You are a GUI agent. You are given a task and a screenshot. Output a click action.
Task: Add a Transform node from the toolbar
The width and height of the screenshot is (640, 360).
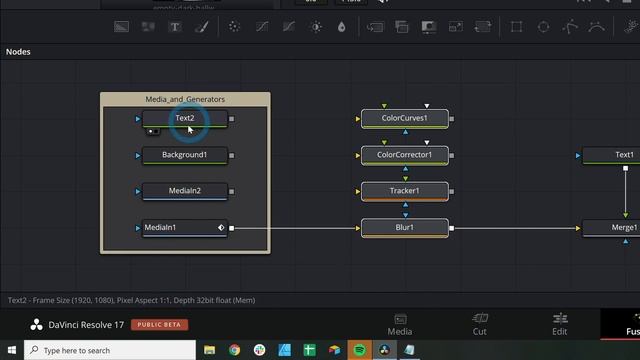tap(482, 27)
